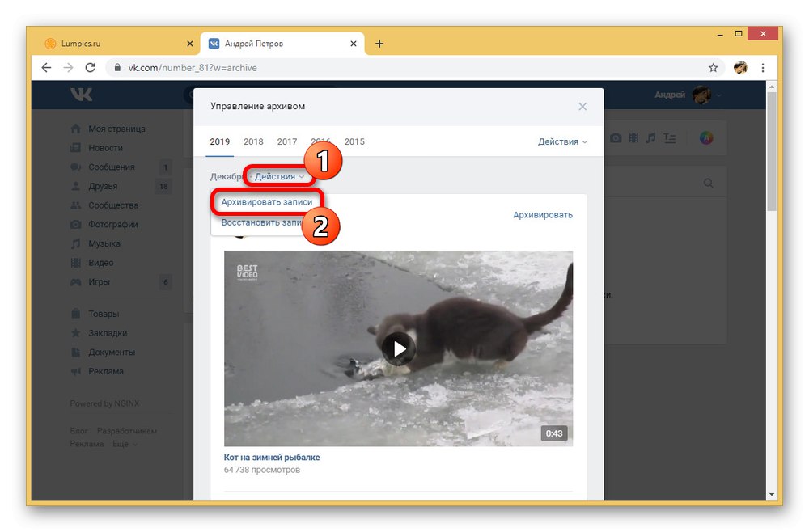Switch to the 2018 year tab
The image size is (809, 532).
[x=253, y=141]
